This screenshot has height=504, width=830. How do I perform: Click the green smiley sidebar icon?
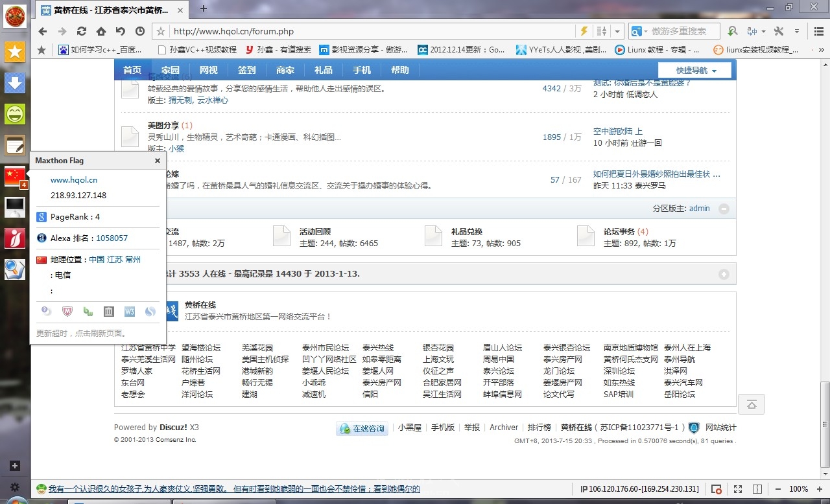coord(15,115)
